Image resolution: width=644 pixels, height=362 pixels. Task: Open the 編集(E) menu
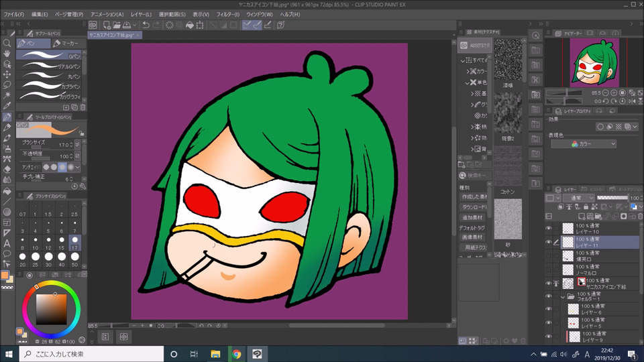[x=40, y=14]
